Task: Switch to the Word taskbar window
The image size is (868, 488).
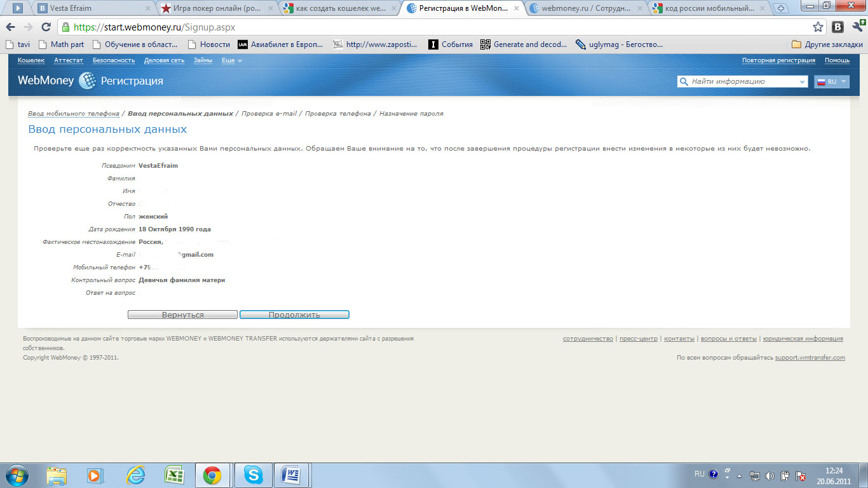Action: [x=292, y=475]
